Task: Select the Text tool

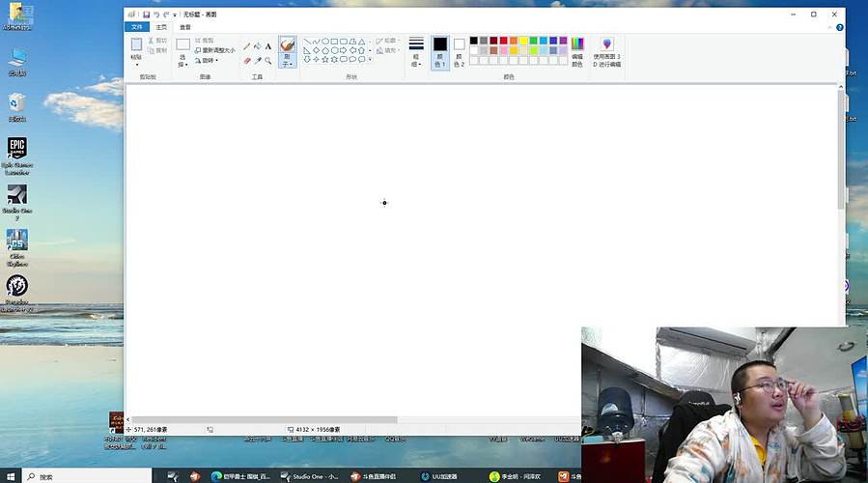Action: click(x=268, y=46)
